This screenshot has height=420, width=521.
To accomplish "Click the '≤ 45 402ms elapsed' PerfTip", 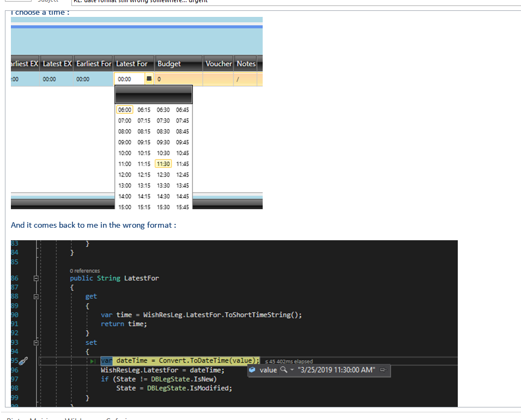I will tap(289, 362).
